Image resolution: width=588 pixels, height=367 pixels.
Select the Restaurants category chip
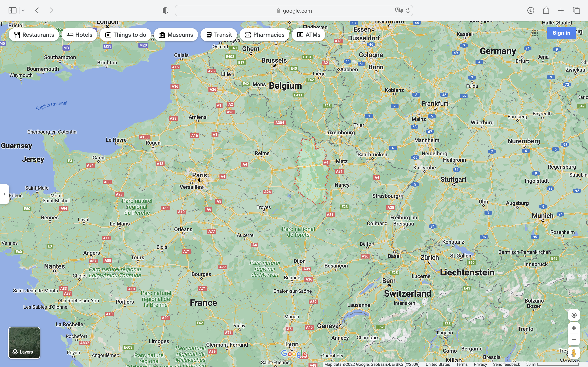[x=34, y=35]
